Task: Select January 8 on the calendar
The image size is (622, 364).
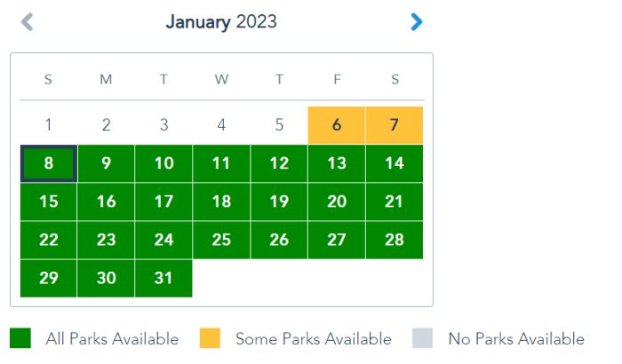Action: [x=49, y=163]
